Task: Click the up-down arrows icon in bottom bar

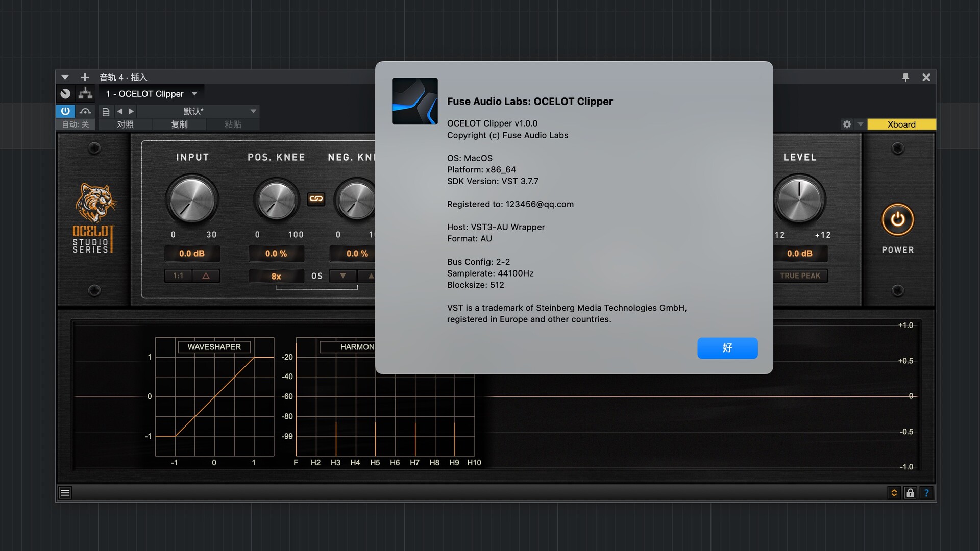Action: (x=894, y=493)
